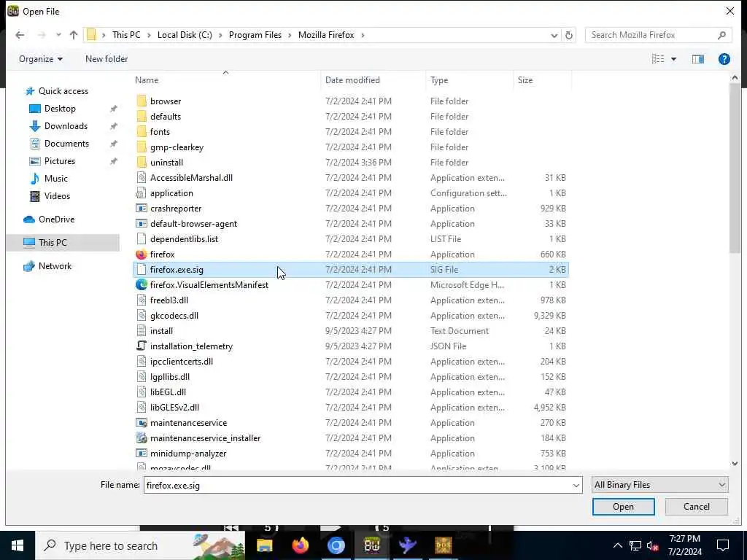This screenshot has height=560, width=747.
Task: Select the libGLESv2.dll file
Action: tap(351, 408)
